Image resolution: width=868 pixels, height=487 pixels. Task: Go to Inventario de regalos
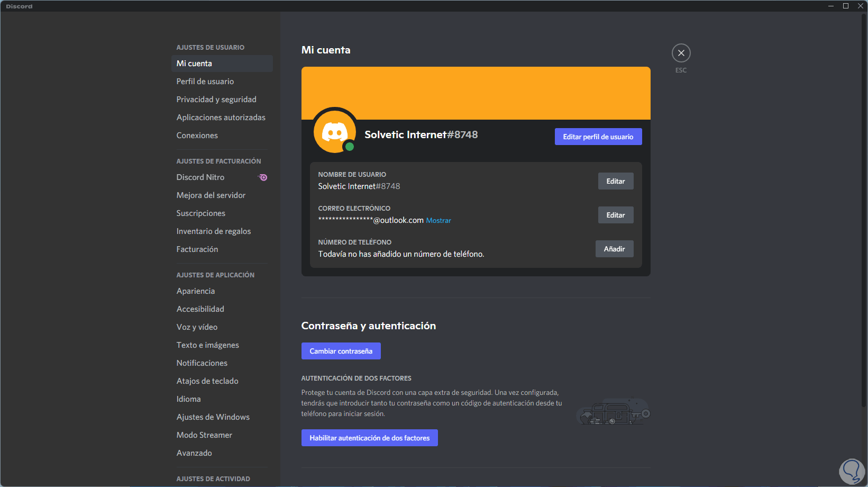coord(222,231)
